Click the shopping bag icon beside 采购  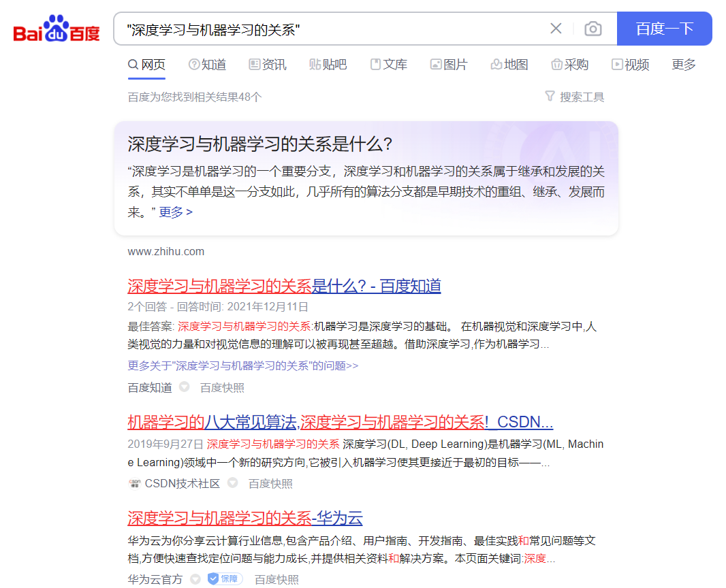point(556,64)
